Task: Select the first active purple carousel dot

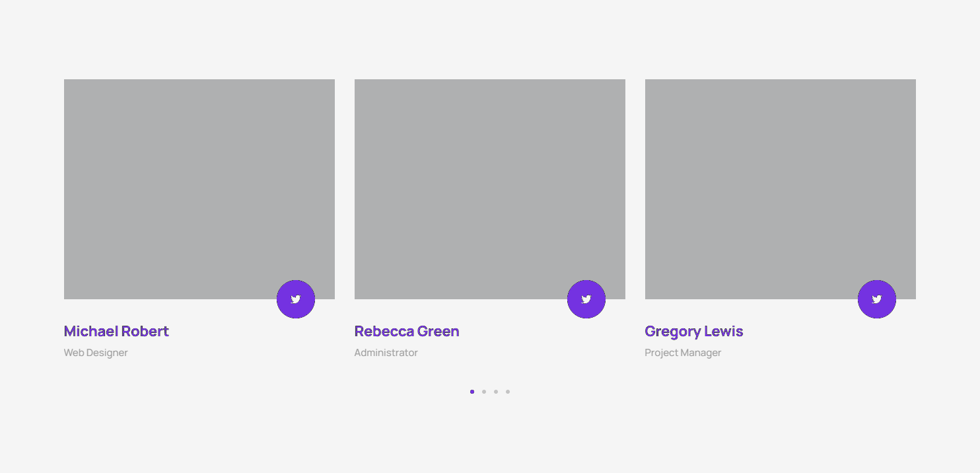Action: click(x=472, y=392)
